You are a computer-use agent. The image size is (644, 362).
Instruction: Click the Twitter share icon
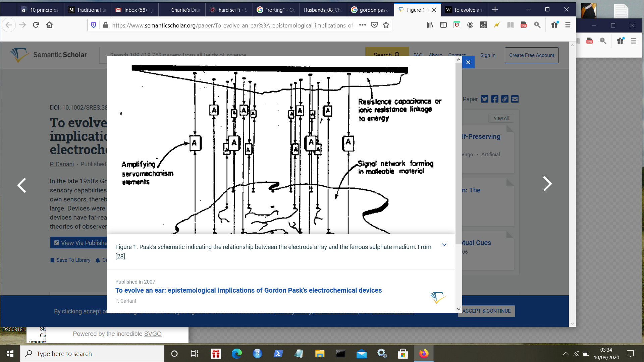point(484,99)
